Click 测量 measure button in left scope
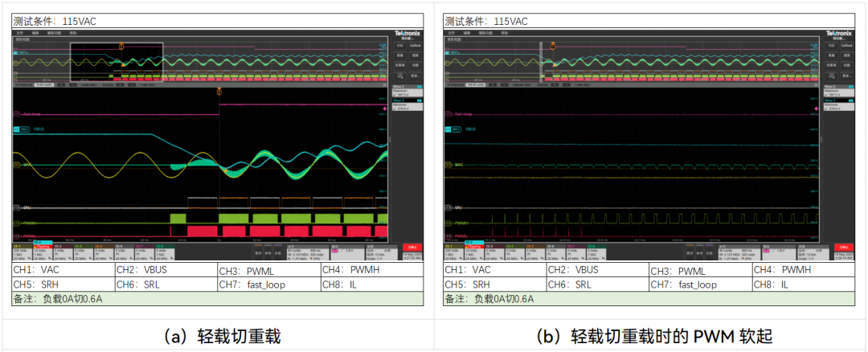Viewport: 868px width, 352px height. (400, 55)
